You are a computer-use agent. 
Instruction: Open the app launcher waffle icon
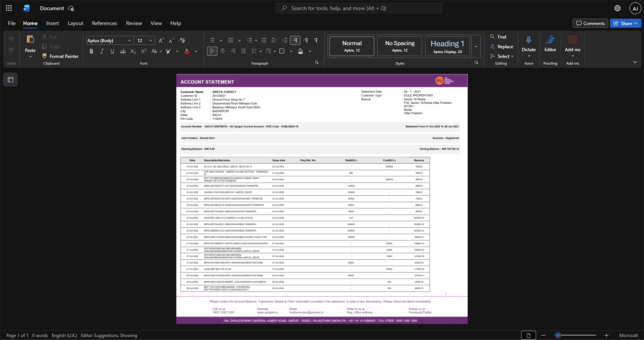coord(8,8)
